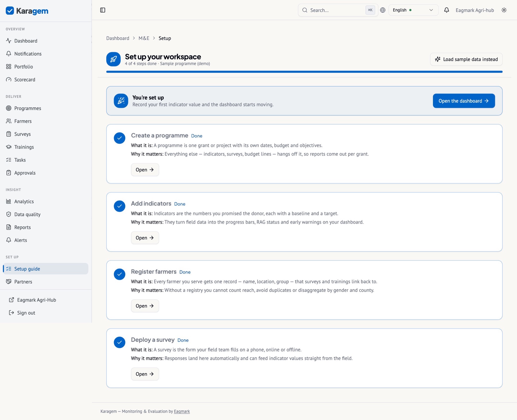Screen dimensions: 517x420
Task: Navigate to Programmes
Action: click(46, 108)
